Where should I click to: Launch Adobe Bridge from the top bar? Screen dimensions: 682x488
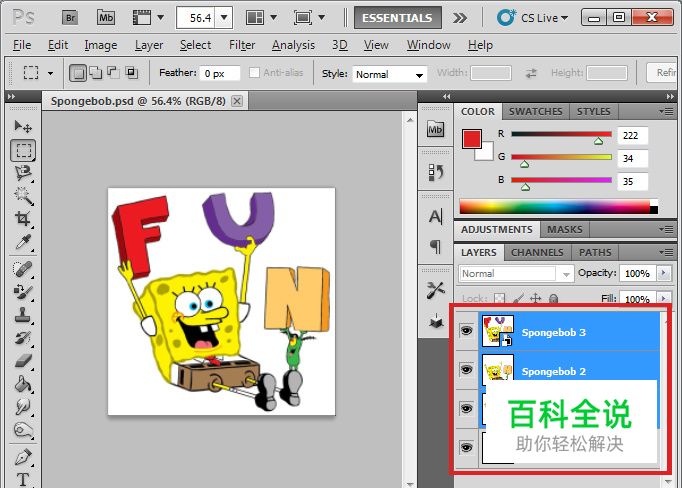pos(70,18)
